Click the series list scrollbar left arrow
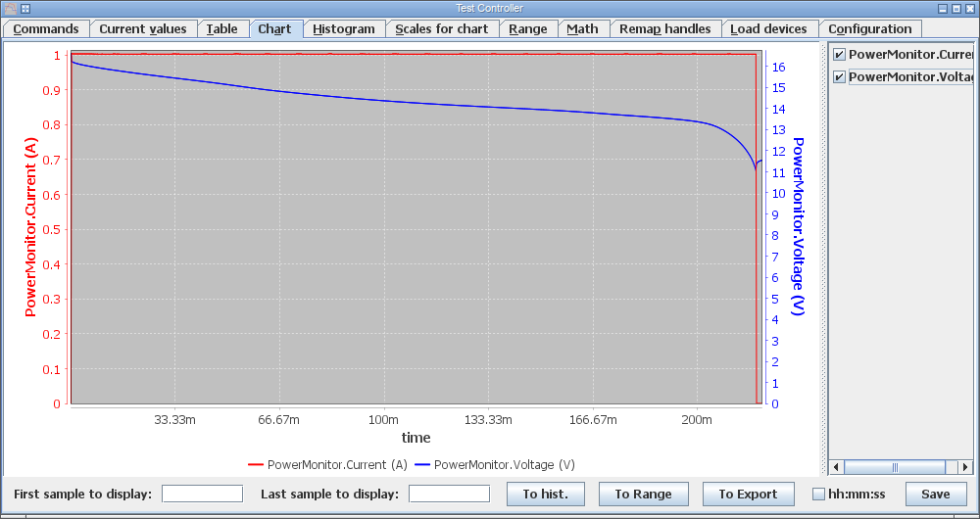The width and height of the screenshot is (980, 519). (836, 467)
